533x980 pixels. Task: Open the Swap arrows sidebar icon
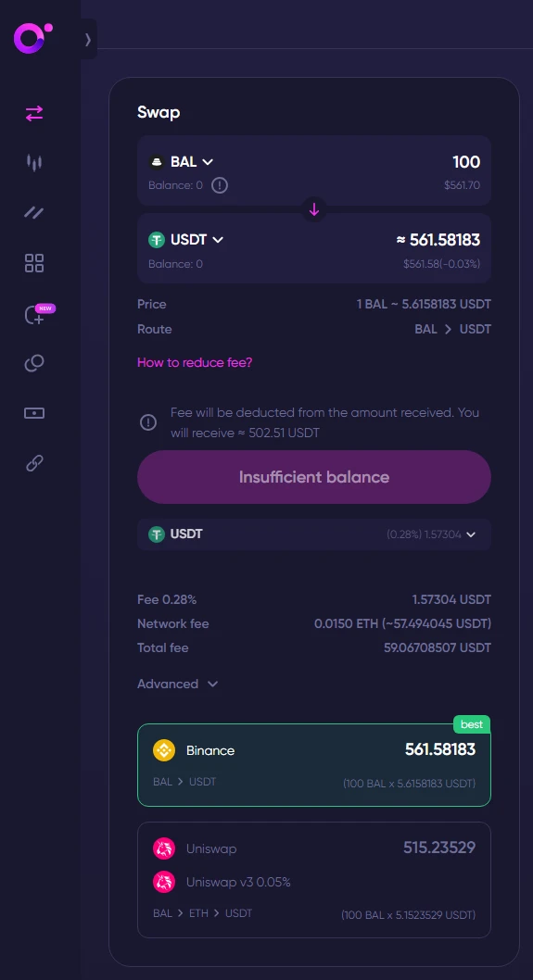click(x=33, y=113)
